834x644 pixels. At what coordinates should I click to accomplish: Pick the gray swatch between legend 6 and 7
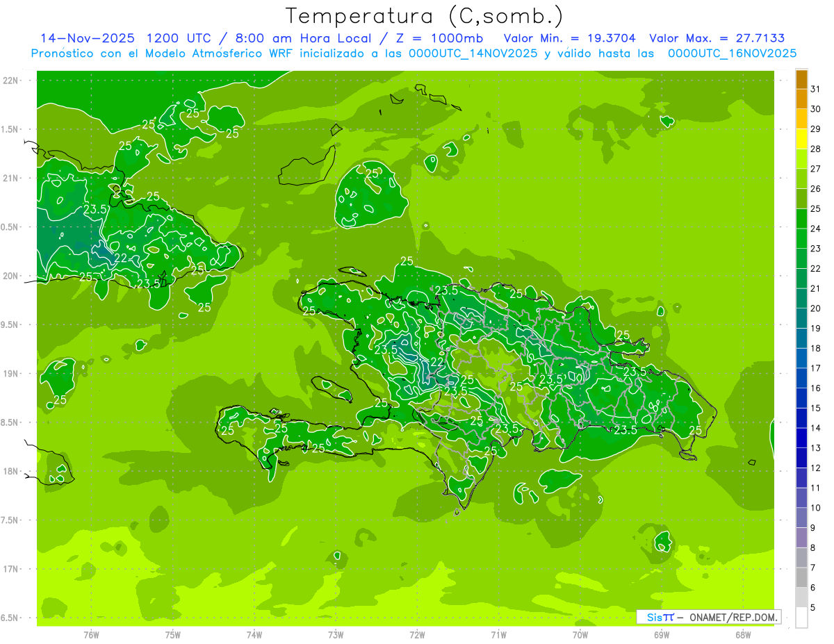click(x=802, y=577)
